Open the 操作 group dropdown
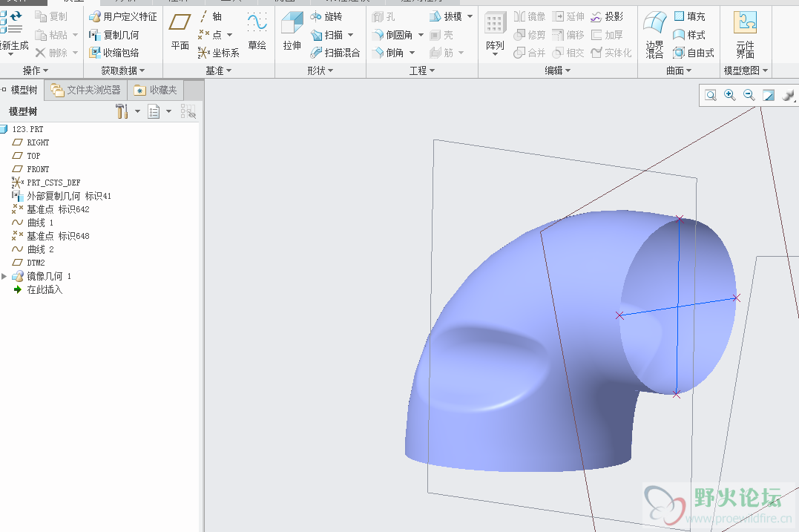The height and width of the screenshot is (532, 799). click(35, 70)
